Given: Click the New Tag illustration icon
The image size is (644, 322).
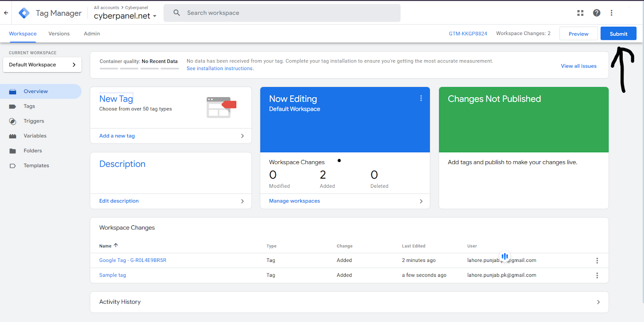Looking at the screenshot, I should 221,107.
